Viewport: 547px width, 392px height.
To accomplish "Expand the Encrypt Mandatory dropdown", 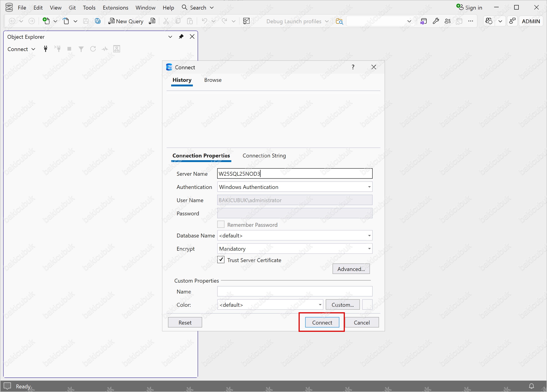I will coord(369,249).
